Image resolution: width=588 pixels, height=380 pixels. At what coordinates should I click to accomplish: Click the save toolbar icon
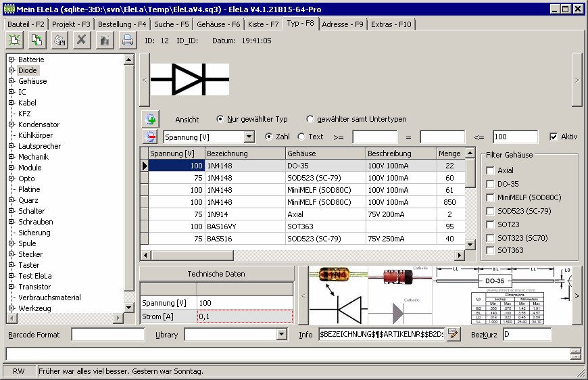pyautogui.click(x=59, y=41)
